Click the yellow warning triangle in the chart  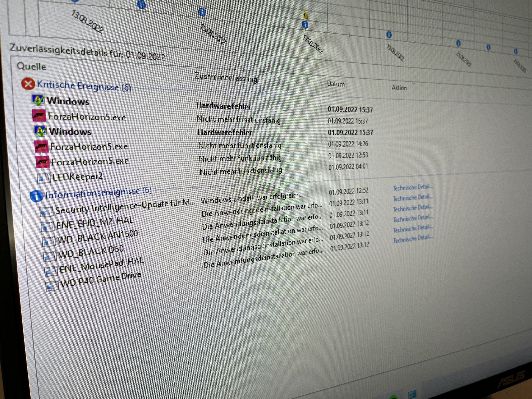tap(305, 15)
